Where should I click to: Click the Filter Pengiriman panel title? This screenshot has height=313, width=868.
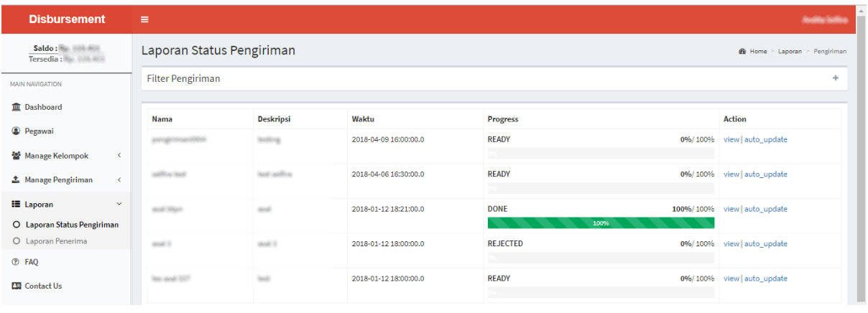click(x=183, y=79)
